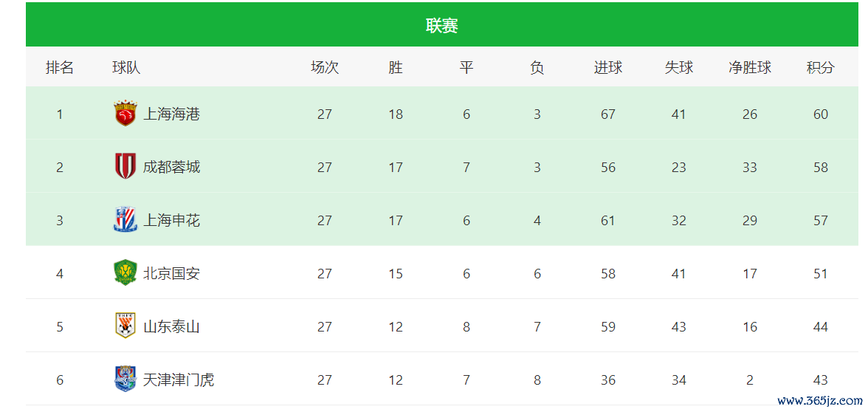Click the 成都蓉城 team crest icon

tap(125, 167)
